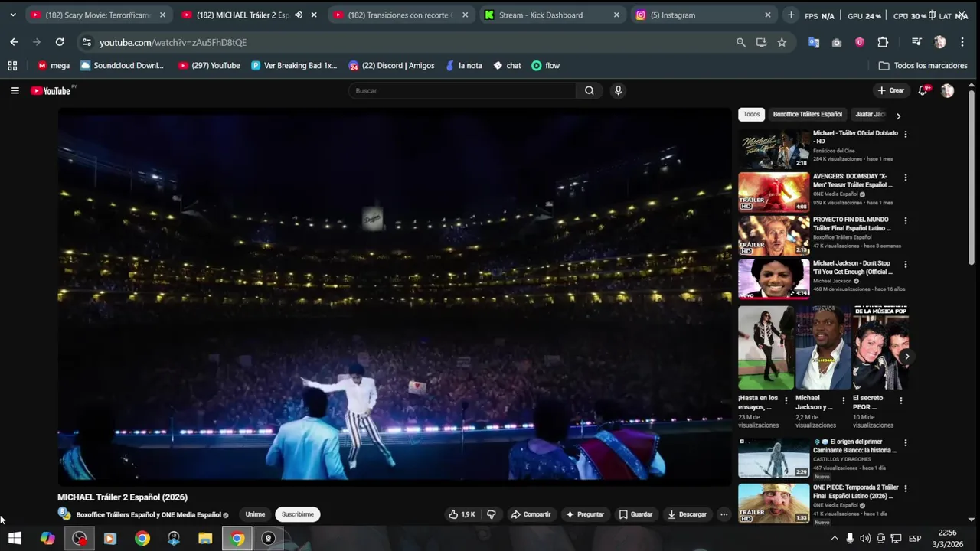Open Chrome extensions puzzle menu
The image size is (980, 551).
tap(883, 42)
